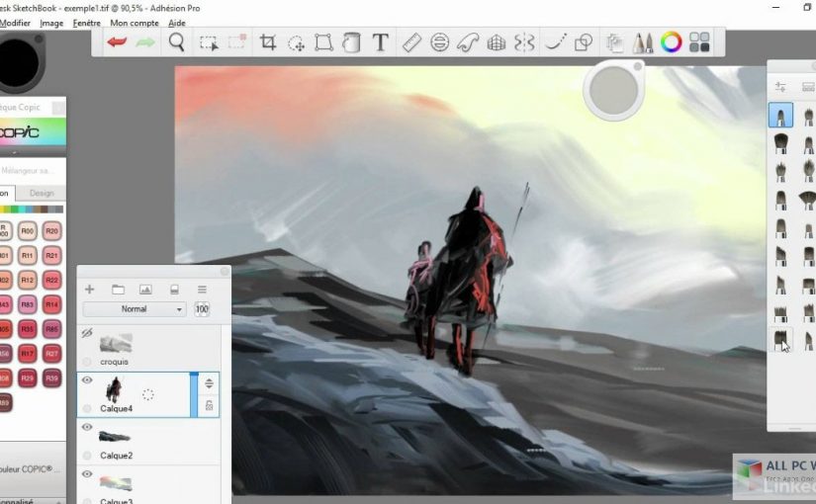The width and height of the screenshot is (816, 504).
Task: Enable Steady Stroke
Action: pos(555,42)
